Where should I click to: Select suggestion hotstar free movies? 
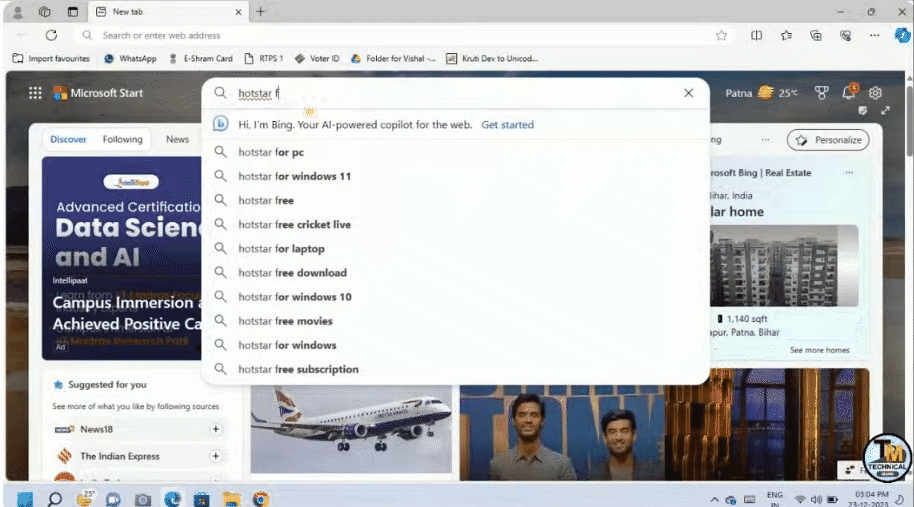click(456, 321)
